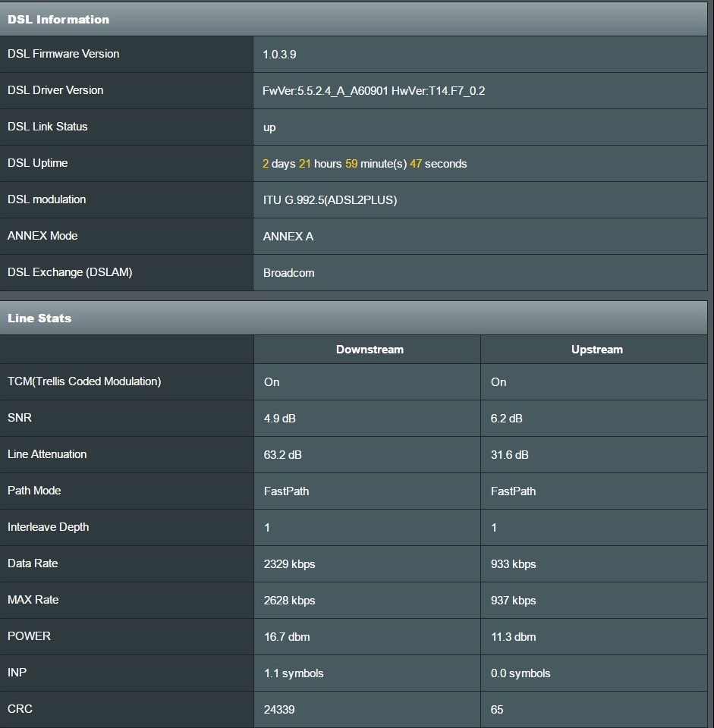Click the downstream Data Rate 2329 kbps
This screenshot has width=714, height=728.
(x=289, y=564)
